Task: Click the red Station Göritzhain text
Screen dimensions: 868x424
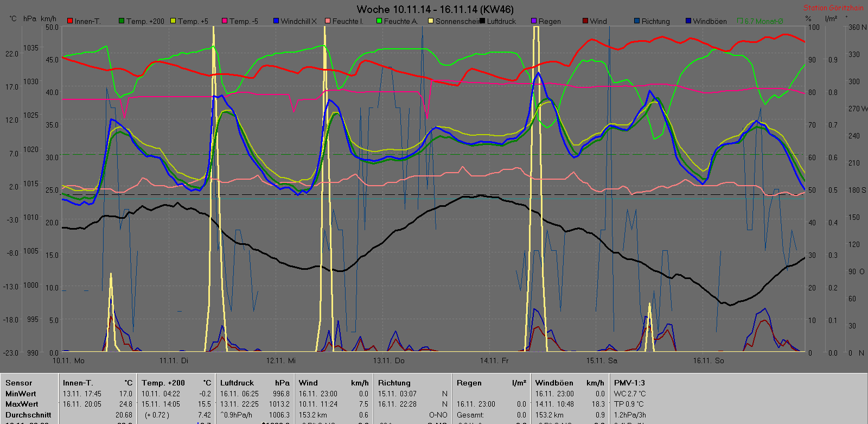Action: [x=833, y=8]
